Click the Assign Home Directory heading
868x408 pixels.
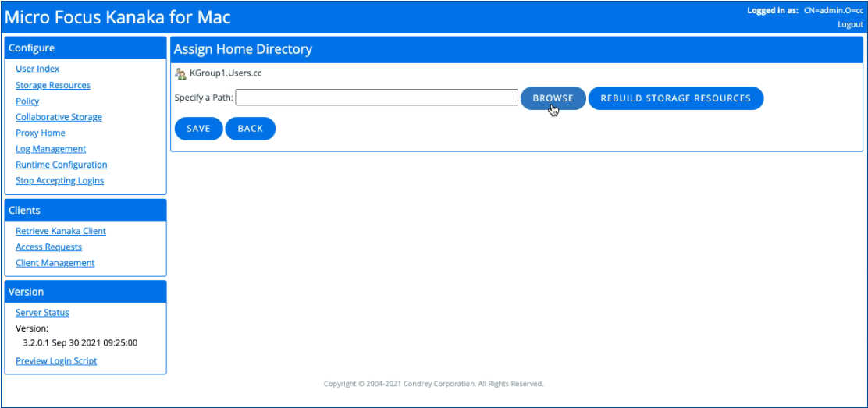[x=243, y=49]
